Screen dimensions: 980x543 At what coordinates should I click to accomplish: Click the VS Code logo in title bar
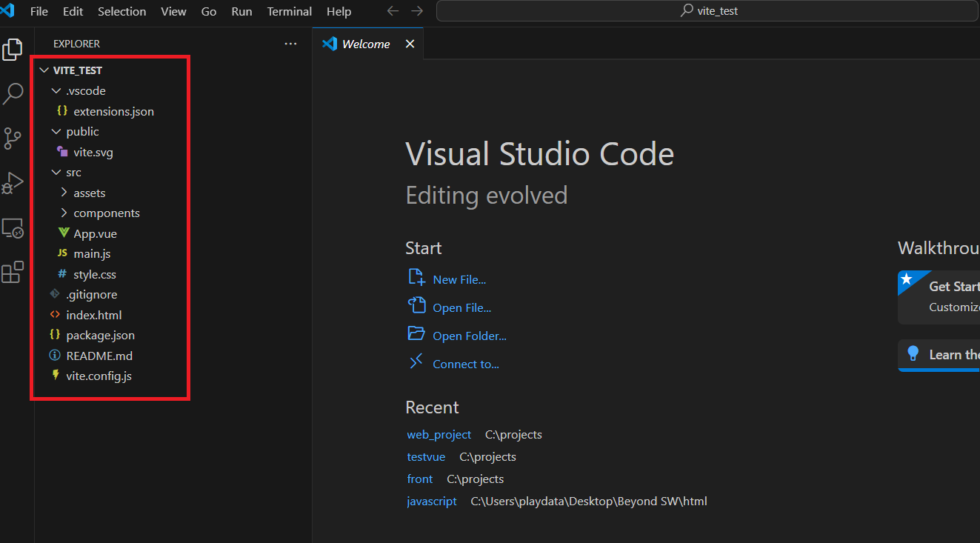[7, 11]
